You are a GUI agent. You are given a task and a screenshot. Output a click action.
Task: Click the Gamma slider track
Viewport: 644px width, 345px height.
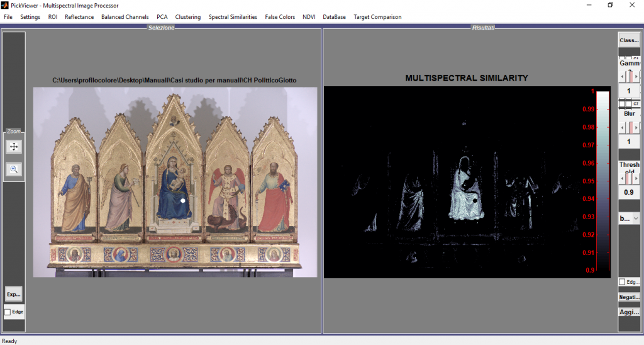coord(629,76)
